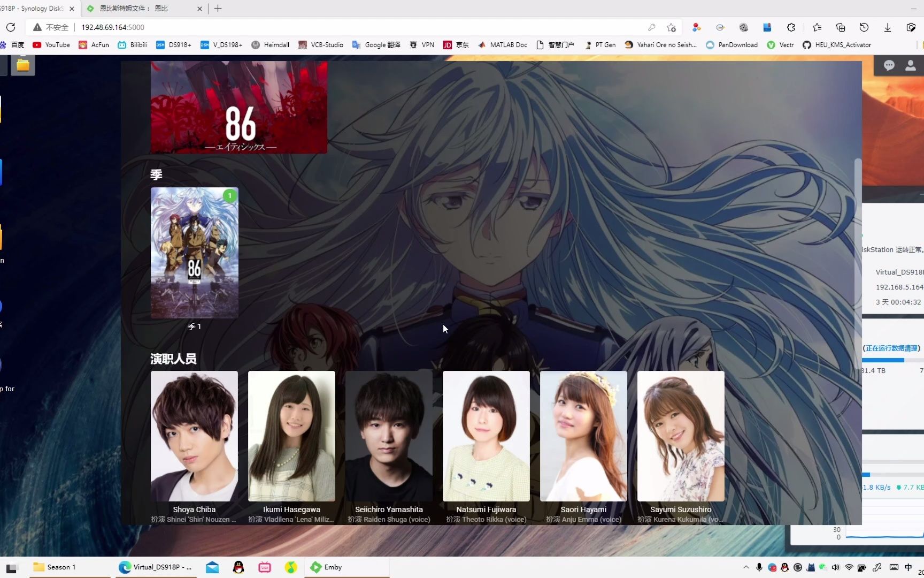Open File Station folder icon in DSM taskbar
This screenshot has height=578, width=924.
(23, 65)
